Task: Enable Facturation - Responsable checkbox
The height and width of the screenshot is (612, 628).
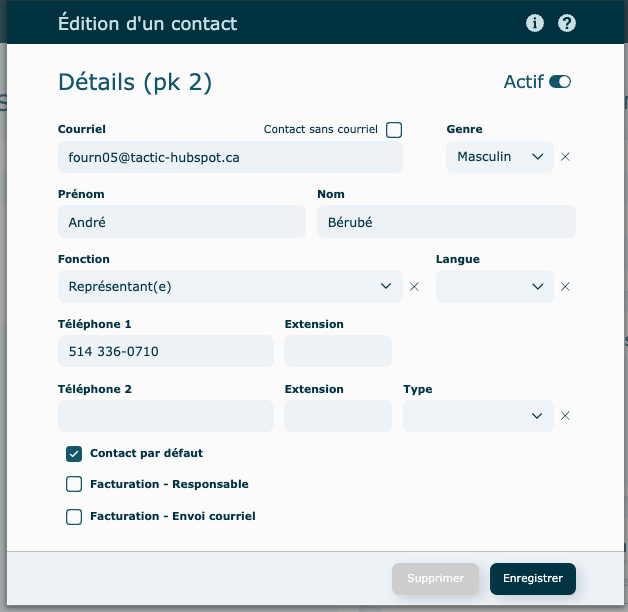Action: coord(74,484)
